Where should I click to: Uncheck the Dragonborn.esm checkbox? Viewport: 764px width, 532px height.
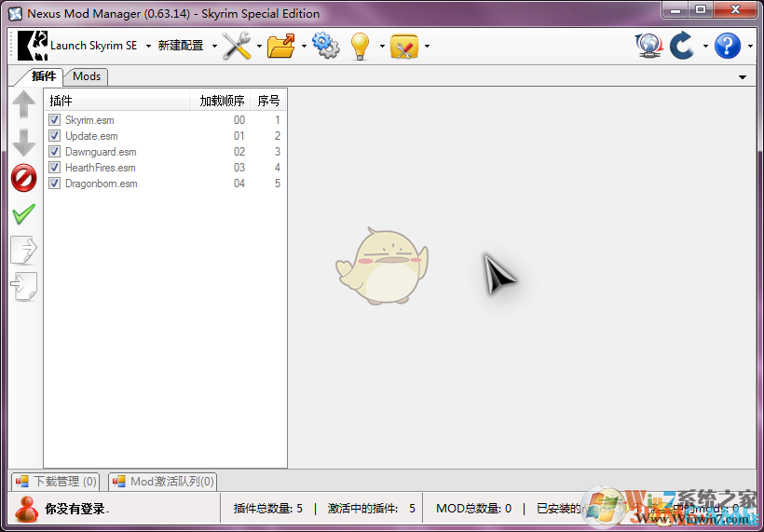point(55,184)
